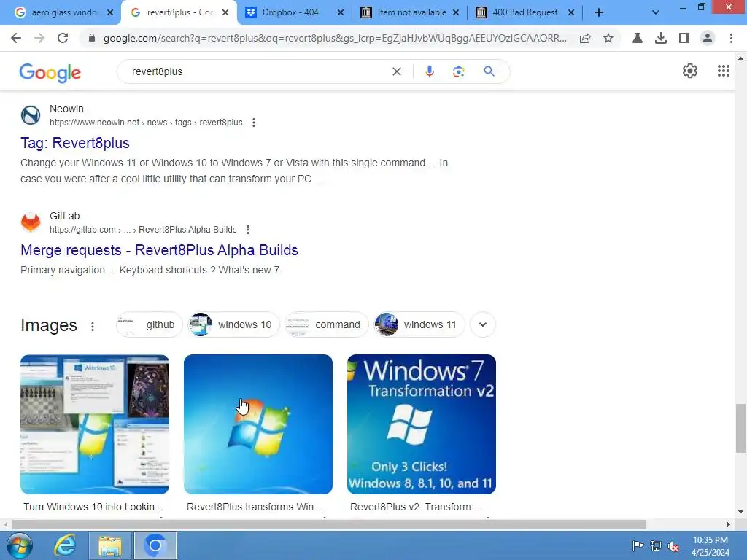Click the padlock site info icon
Viewport: 747px width, 560px height.
point(92,38)
